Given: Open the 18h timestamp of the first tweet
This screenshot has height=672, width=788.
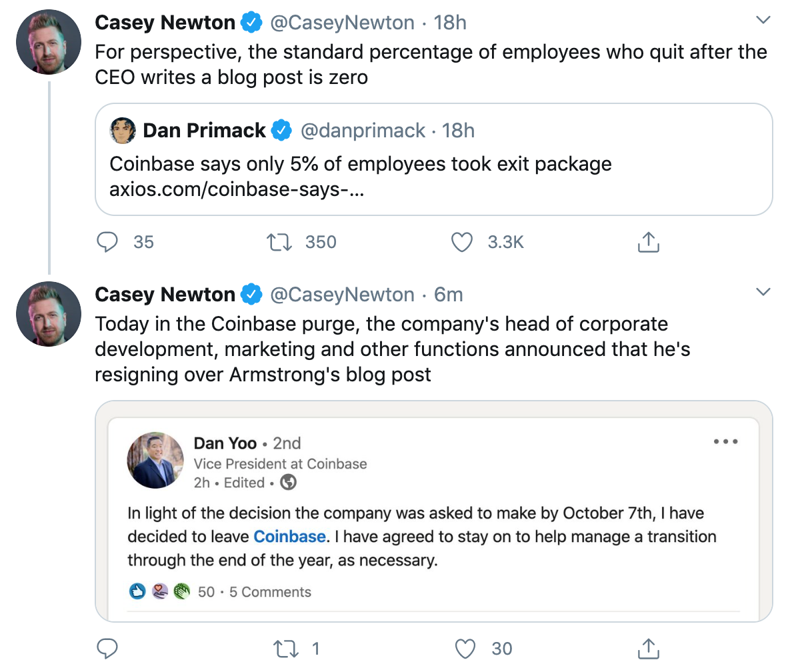Looking at the screenshot, I should 450,23.
